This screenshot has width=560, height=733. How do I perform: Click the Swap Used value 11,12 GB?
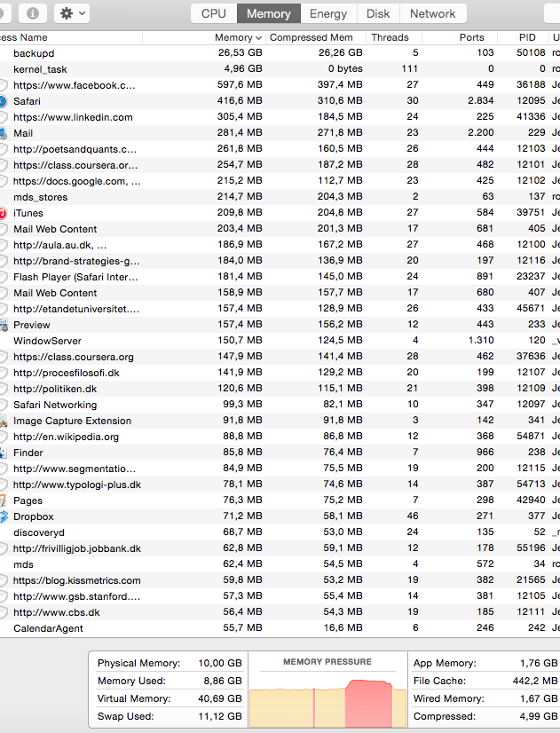220,716
